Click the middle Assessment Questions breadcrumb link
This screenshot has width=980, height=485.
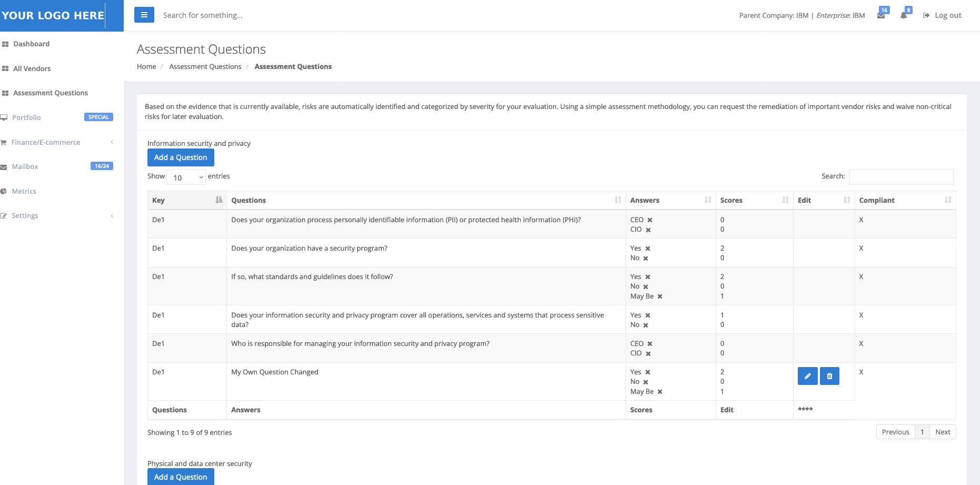coord(205,66)
